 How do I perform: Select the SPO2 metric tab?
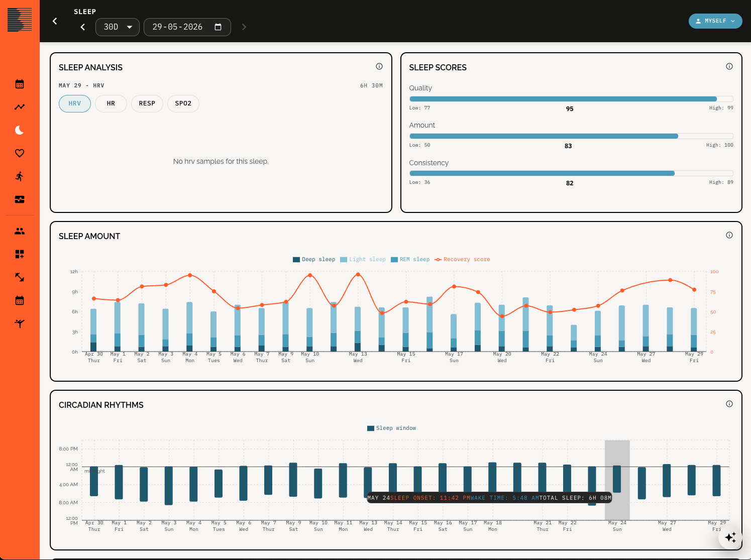(183, 103)
